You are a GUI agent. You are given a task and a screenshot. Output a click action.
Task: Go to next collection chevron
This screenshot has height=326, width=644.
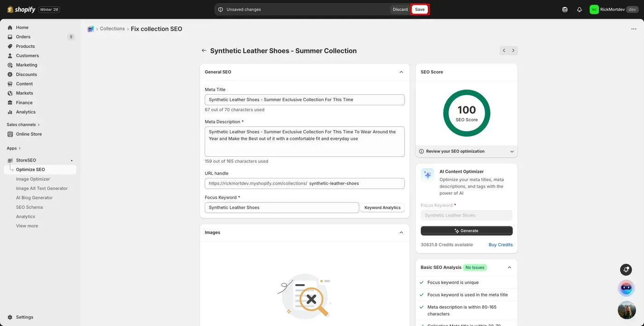pos(513,51)
